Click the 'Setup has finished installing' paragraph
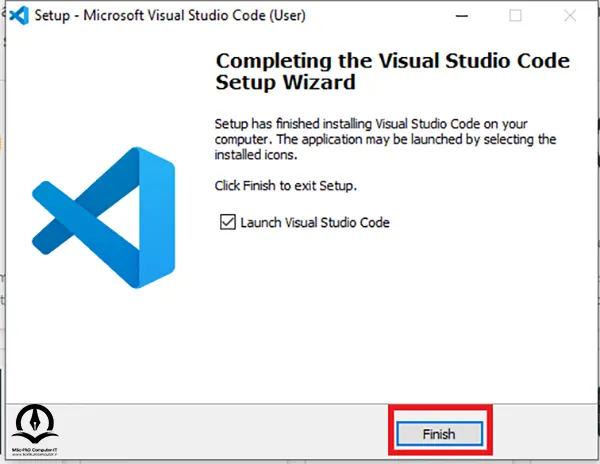The image size is (600, 464). tap(385, 139)
